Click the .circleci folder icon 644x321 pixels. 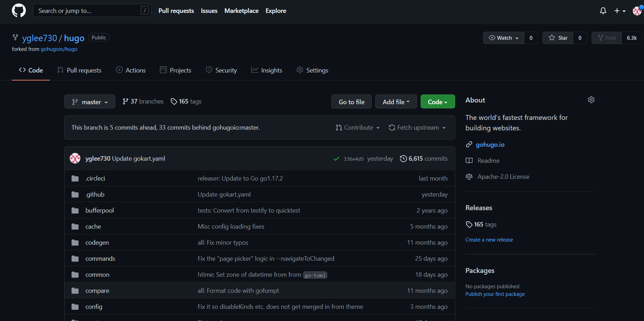75,178
